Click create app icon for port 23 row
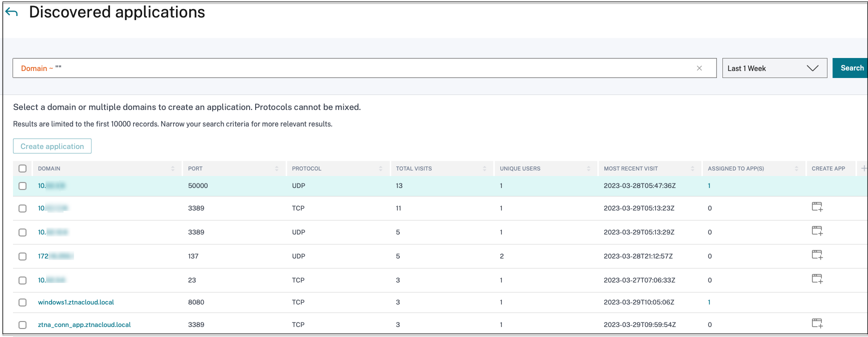Screen dimensions: 868x337 [x=817, y=279]
